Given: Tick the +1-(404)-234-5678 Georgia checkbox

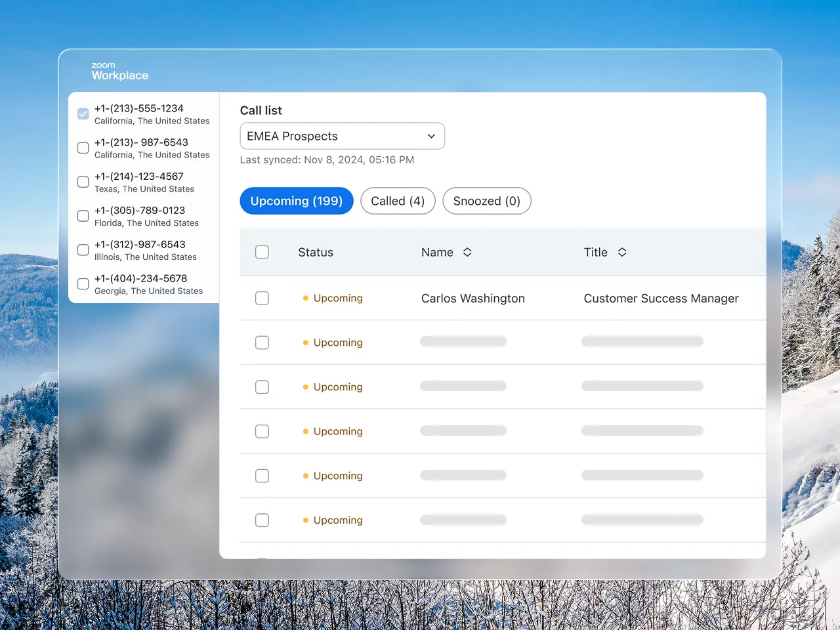Looking at the screenshot, I should 83,284.
